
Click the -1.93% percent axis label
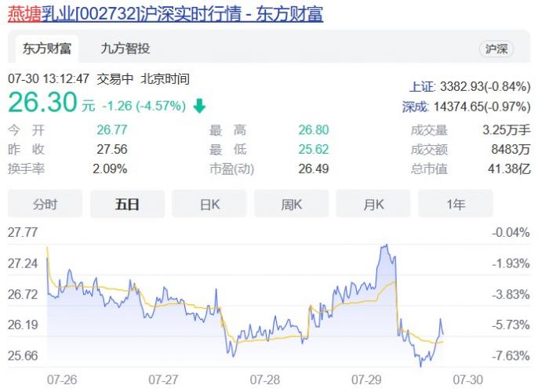tap(511, 263)
